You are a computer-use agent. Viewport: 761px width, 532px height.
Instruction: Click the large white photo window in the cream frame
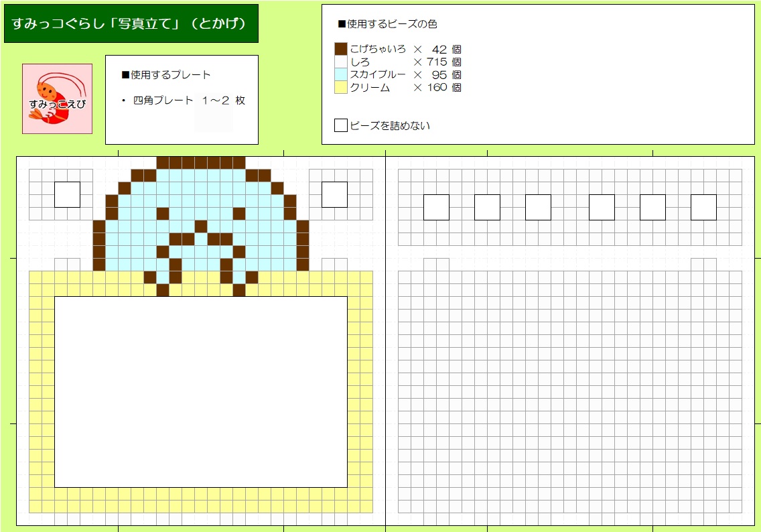pyautogui.click(x=201, y=392)
